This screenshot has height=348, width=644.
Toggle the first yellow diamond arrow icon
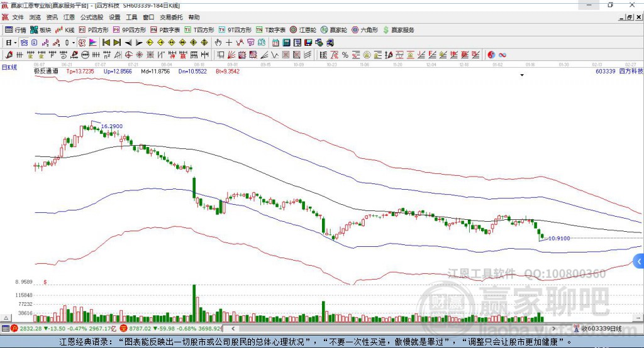(x=150, y=43)
